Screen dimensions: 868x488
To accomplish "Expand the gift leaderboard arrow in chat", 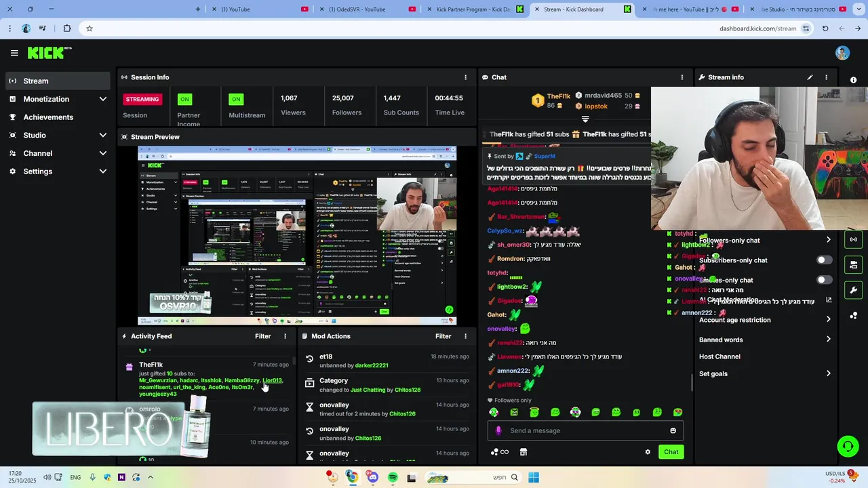I will tap(585, 119).
